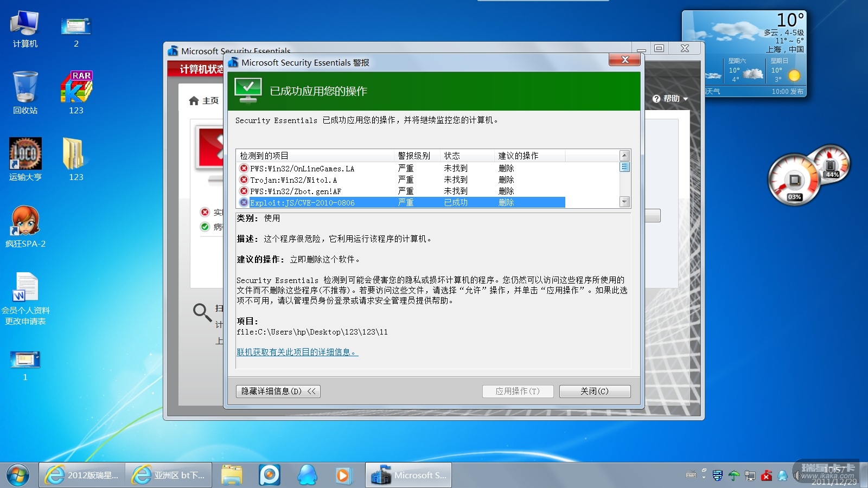Open the green umbrella Rising antivirus tray icon
This screenshot has width=868, height=488.
pyautogui.click(x=734, y=476)
